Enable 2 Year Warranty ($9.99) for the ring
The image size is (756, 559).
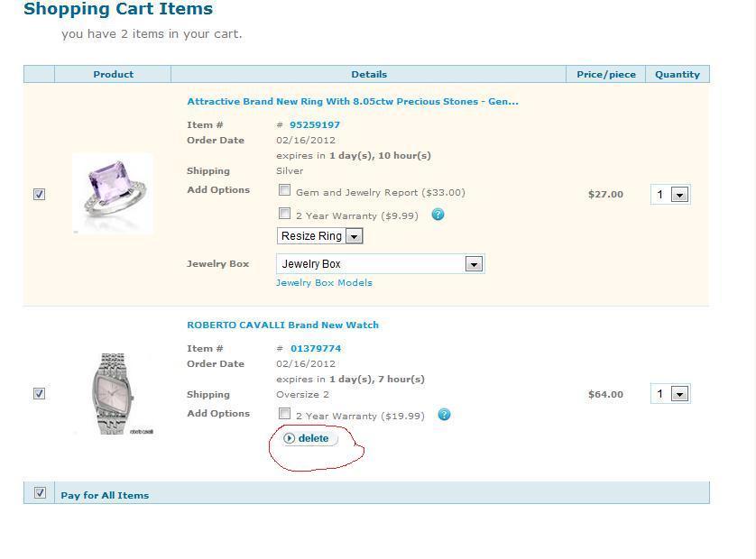coord(284,213)
